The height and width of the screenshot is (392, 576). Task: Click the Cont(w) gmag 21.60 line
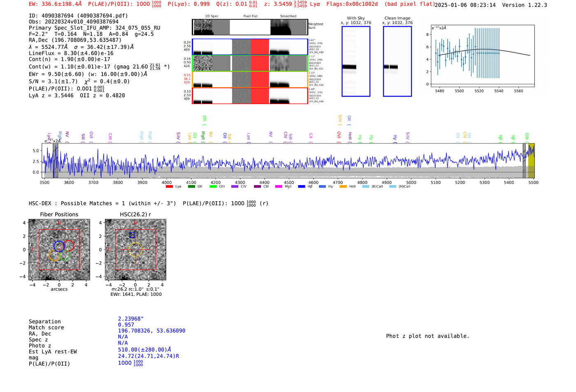tap(99, 66)
